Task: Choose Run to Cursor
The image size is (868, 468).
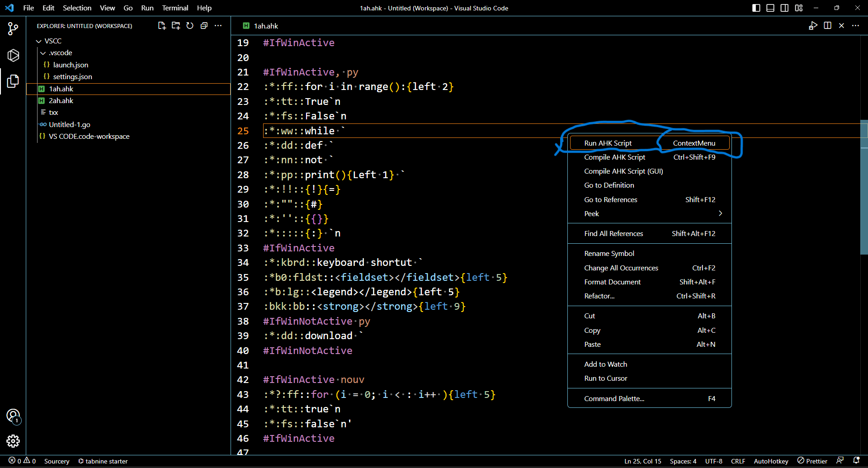Action: tap(649, 378)
